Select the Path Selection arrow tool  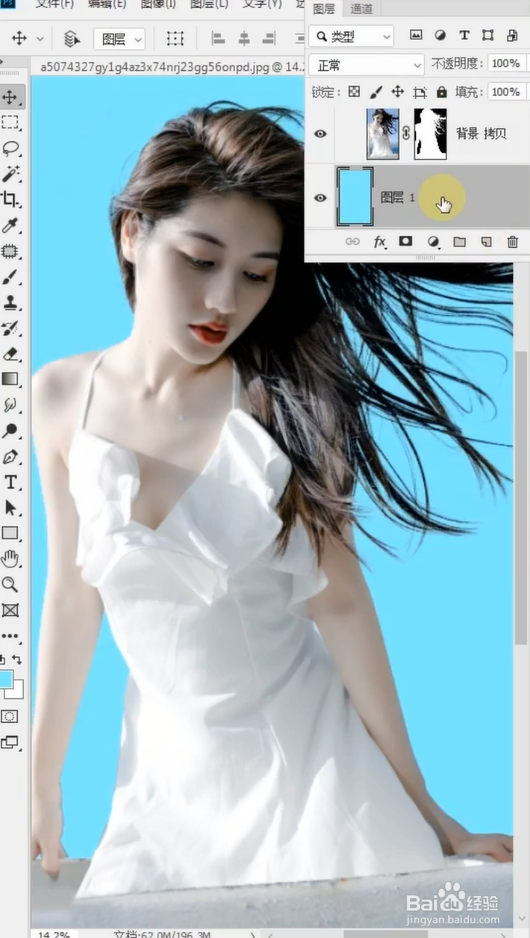coord(10,508)
